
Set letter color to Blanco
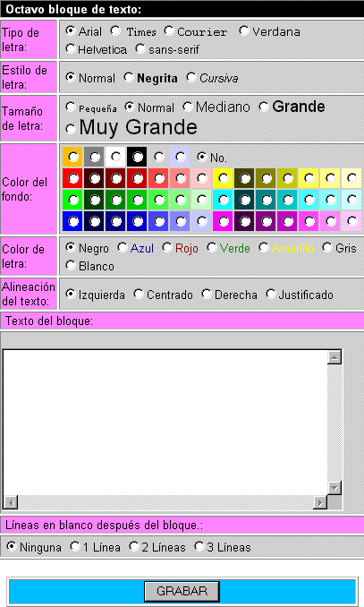[71, 265]
